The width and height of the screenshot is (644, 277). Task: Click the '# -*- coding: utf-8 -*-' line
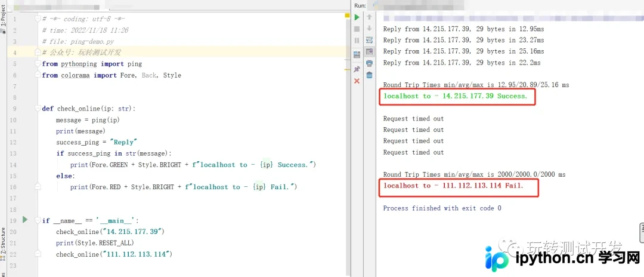pos(83,19)
